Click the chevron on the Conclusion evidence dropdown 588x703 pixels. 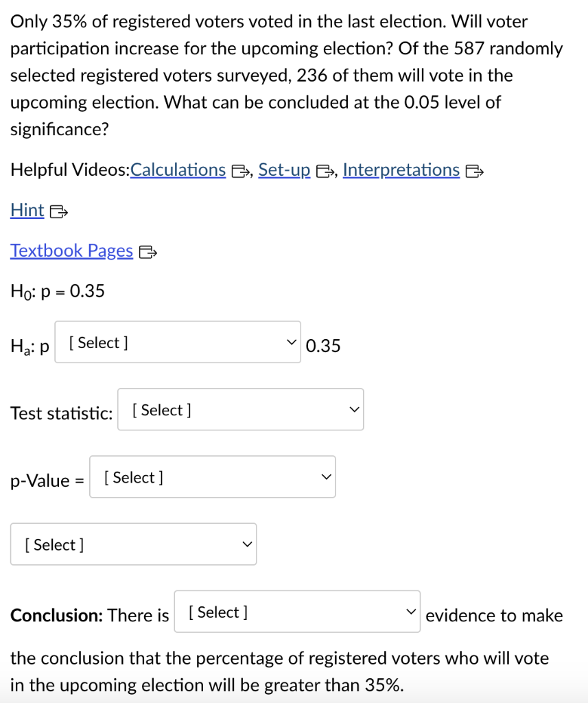(410, 611)
